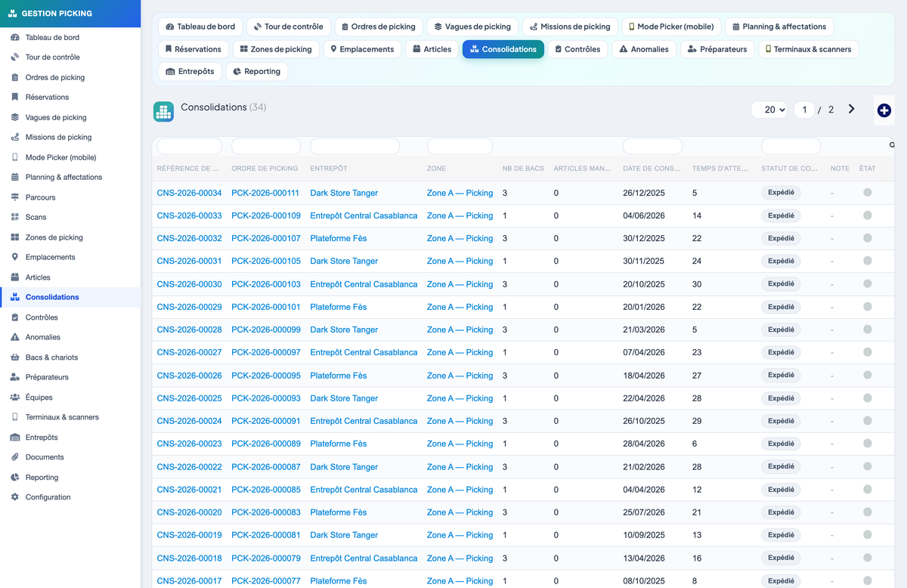Viewport: 907px width, 588px height.
Task: Open Parcours from the sidebar
Action: click(40, 197)
